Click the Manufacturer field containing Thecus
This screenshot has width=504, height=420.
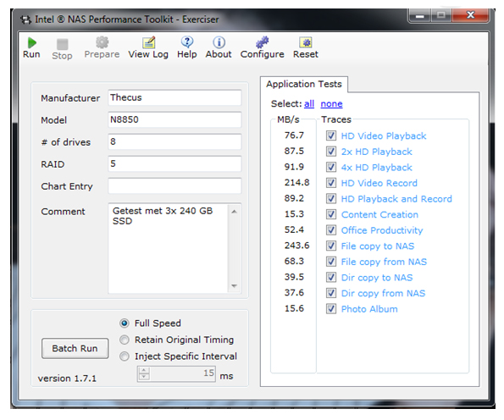pos(174,97)
